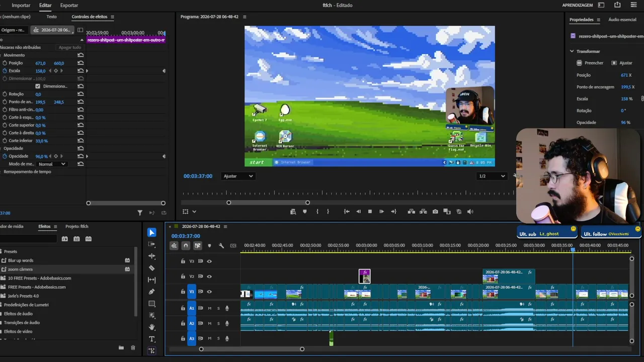This screenshot has width=644, height=362.
Task: Select the Ripple Edit tool
Action: click(x=152, y=256)
